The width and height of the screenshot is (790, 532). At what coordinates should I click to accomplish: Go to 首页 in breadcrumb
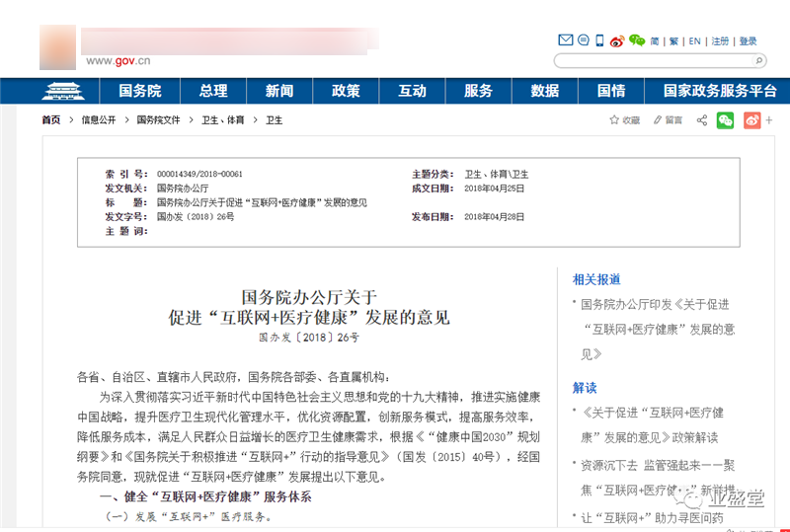[51, 120]
